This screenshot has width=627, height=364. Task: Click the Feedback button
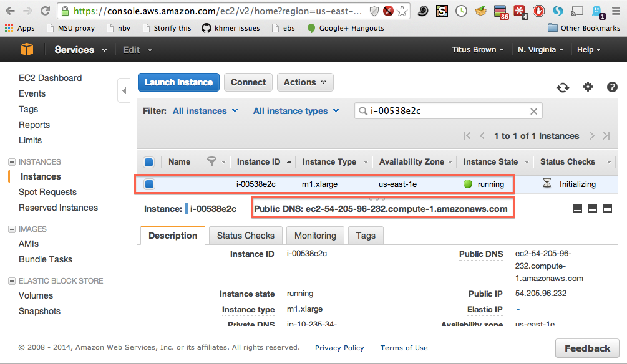tap(587, 348)
